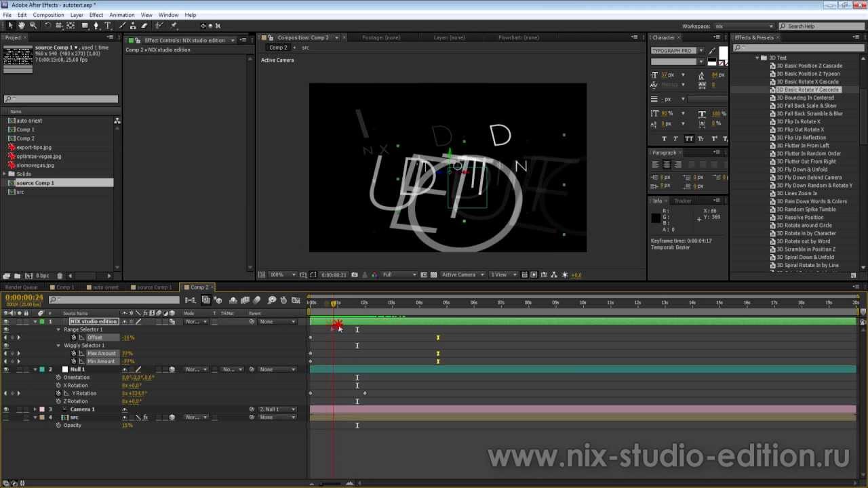Select the Pen tool

(x=96, y=26)
